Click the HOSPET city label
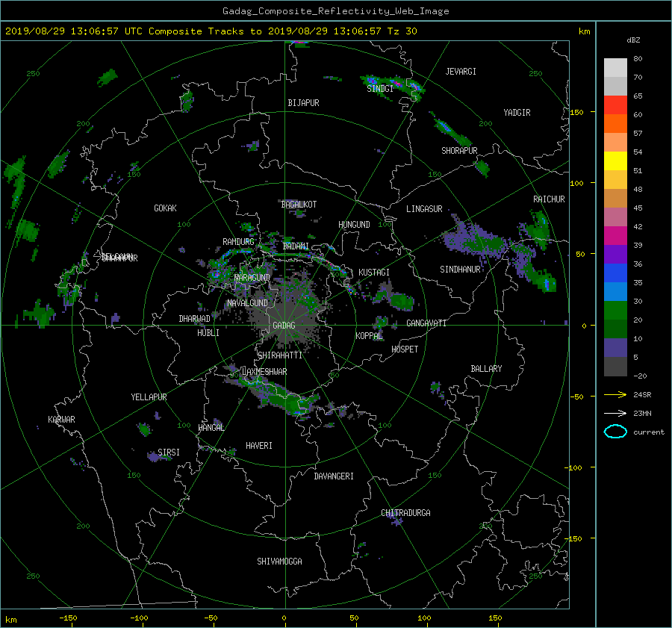Screen dimensions: 672x628 click(x=405, y=349)
